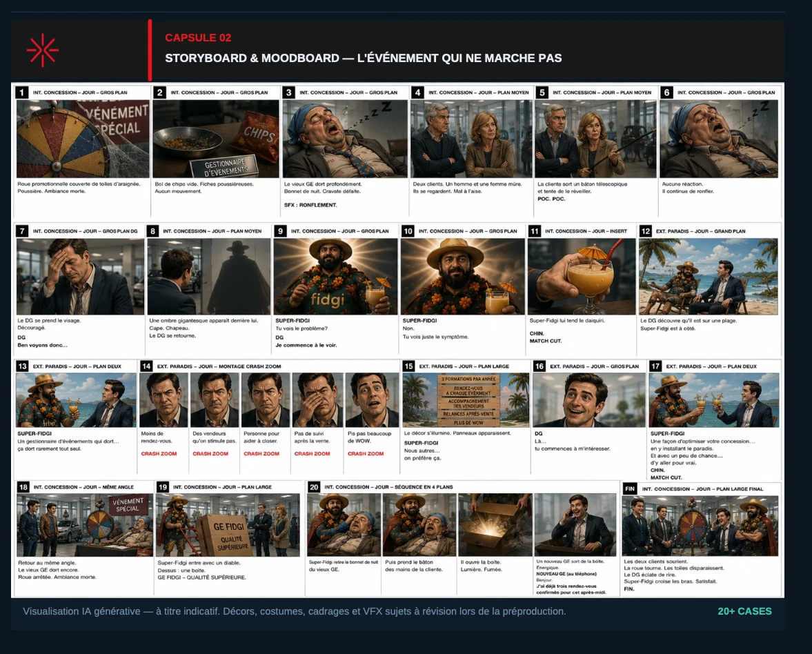Screen dimensions: 812x654
Task: Click 'POC. POC.' caption
Action: (551, 199)
